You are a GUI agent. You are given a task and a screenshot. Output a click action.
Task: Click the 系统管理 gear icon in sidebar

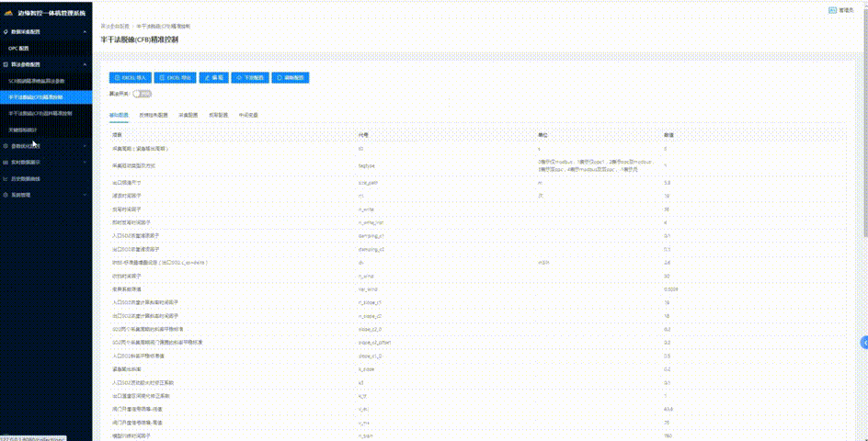pos(6,194)
